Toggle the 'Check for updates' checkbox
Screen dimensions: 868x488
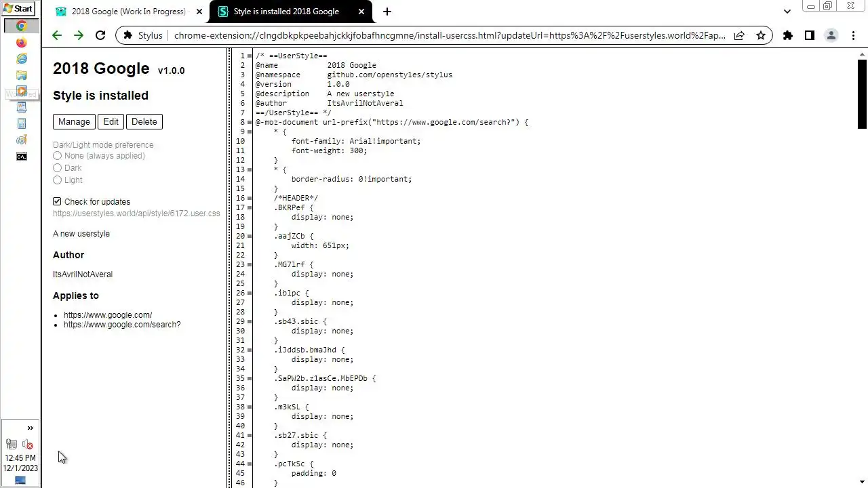[57, 201]
